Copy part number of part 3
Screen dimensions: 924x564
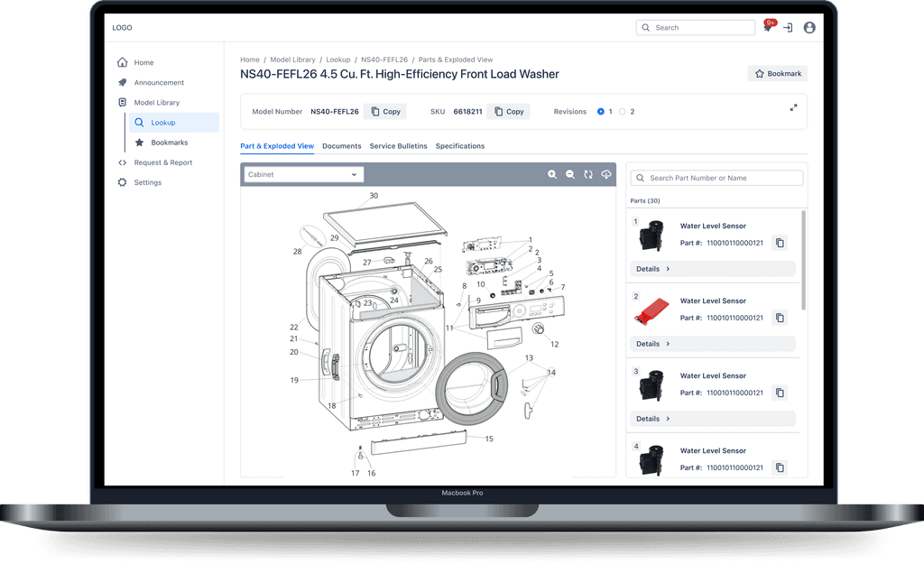click(x=780, y=393)
